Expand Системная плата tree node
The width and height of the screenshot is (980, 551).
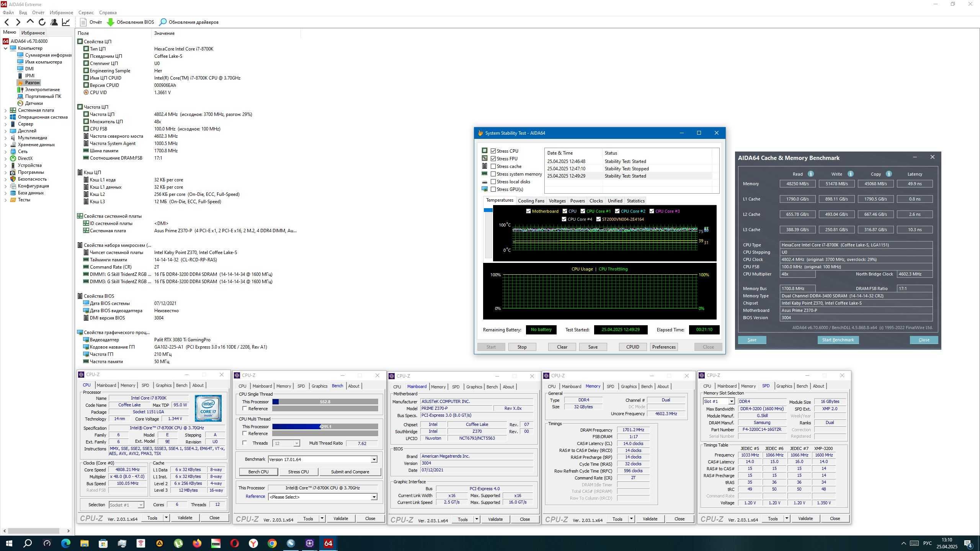click(x=6, y=110)
